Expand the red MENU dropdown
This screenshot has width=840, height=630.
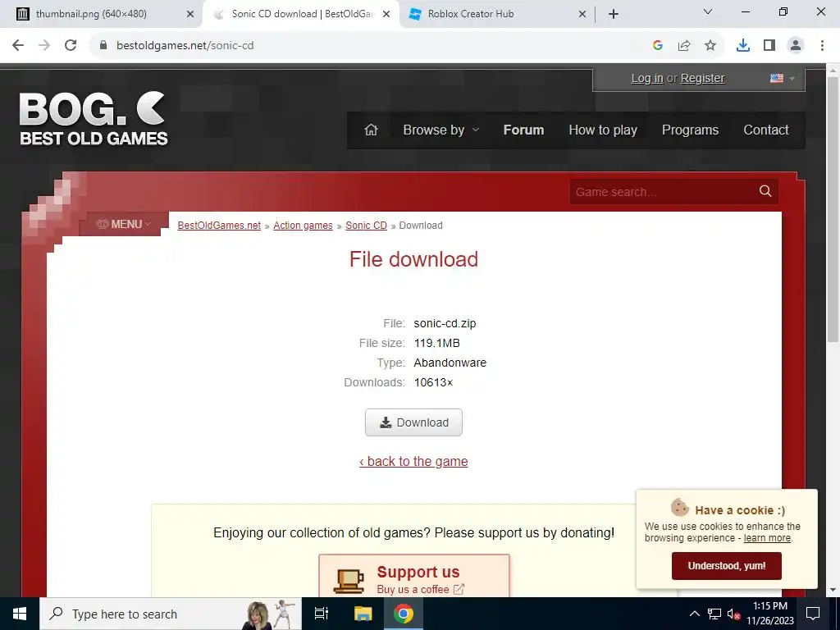point(124,224)
